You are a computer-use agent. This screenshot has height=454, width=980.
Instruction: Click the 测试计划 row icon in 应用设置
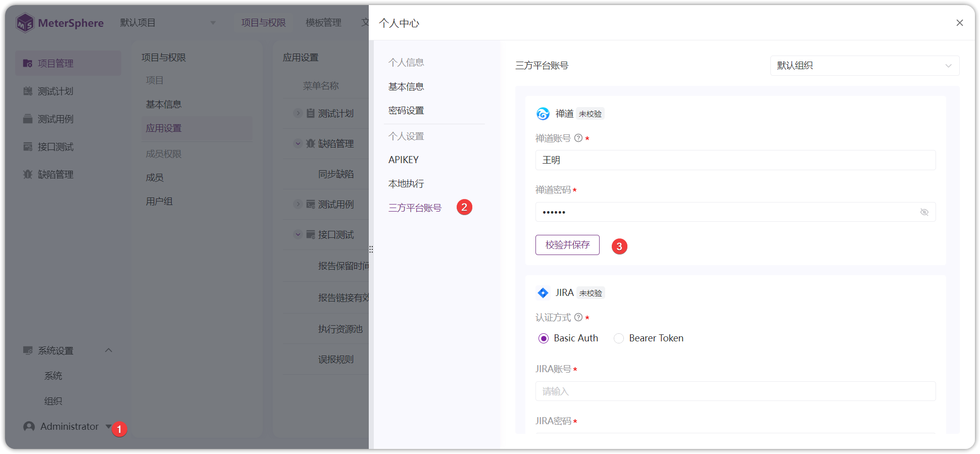click(x=311, y=113)
